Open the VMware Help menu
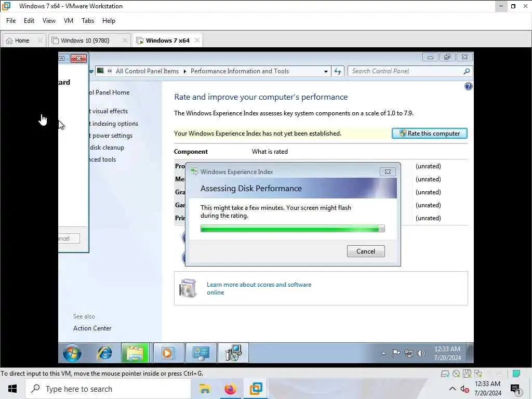 [x=109, y=21]
